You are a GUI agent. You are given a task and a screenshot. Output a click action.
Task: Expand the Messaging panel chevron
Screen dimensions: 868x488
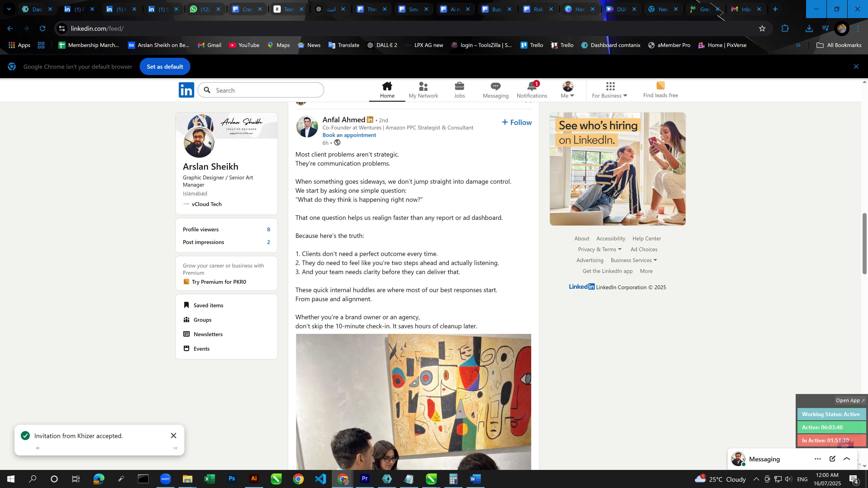pos(847,459)
